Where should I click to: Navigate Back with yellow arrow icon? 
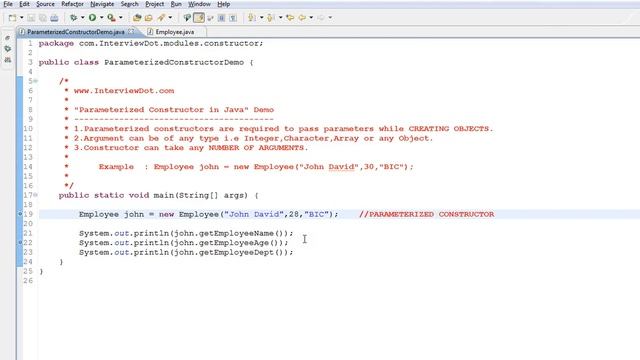(302, 18)
